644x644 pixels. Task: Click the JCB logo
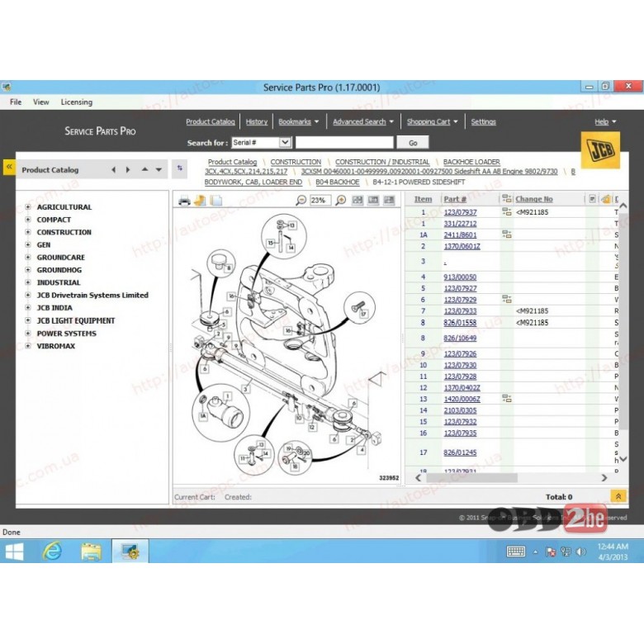(600, 150)
